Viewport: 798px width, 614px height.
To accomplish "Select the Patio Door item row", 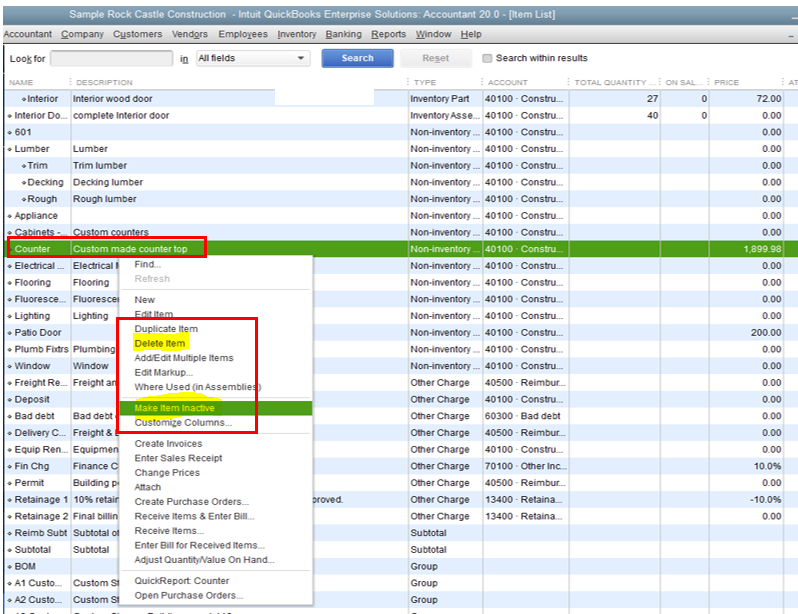I will click(x=401, y=332).
